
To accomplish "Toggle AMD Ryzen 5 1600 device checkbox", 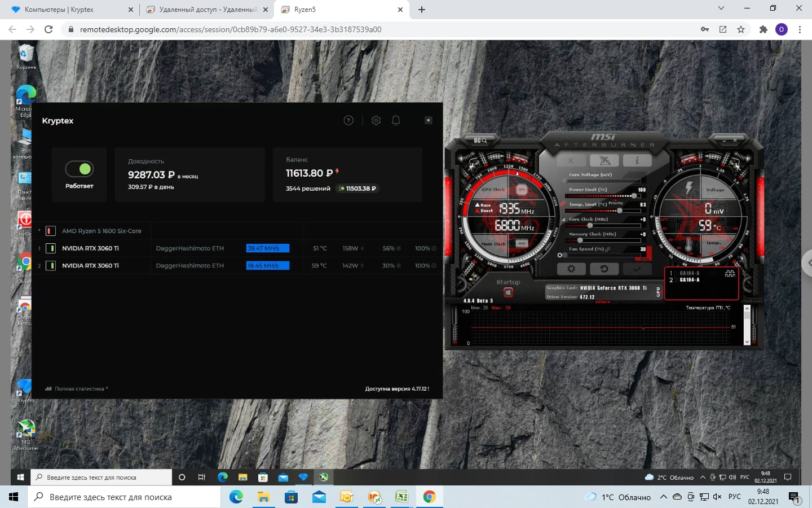I will coord(50,231).
